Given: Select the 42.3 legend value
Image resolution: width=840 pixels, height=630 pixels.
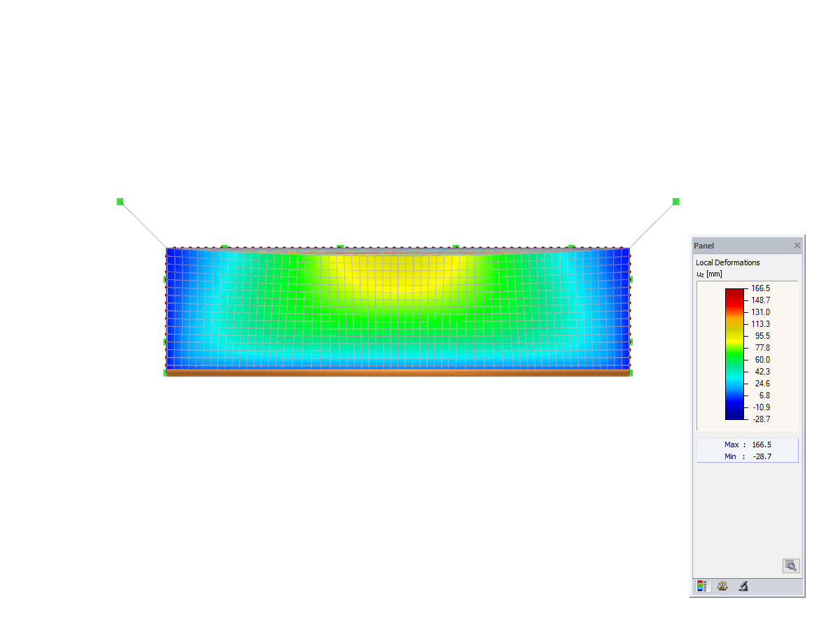Looking at the screenshot, I should 762,372.
